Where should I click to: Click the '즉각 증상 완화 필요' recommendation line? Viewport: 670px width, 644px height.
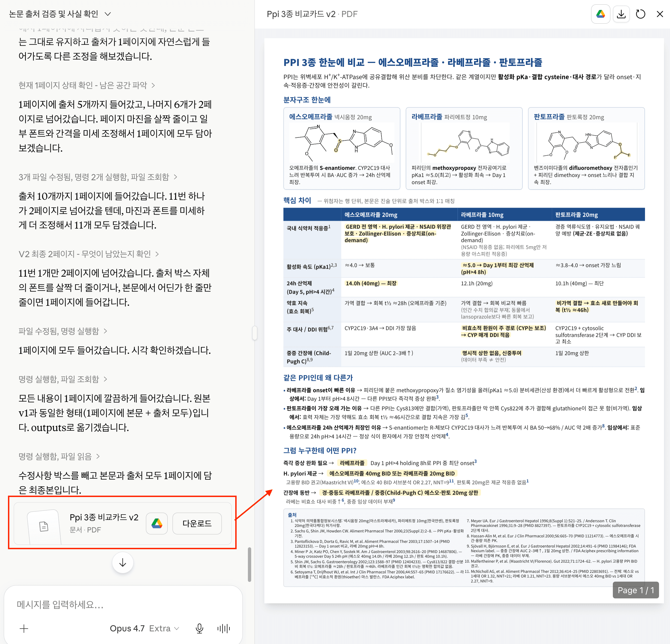(x=380, y=463)
